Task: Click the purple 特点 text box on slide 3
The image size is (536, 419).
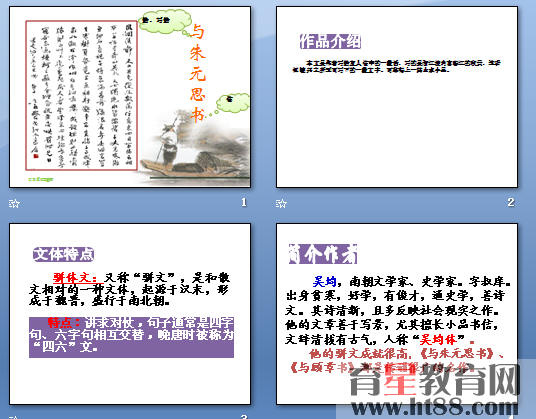Action: pos(131,337)
